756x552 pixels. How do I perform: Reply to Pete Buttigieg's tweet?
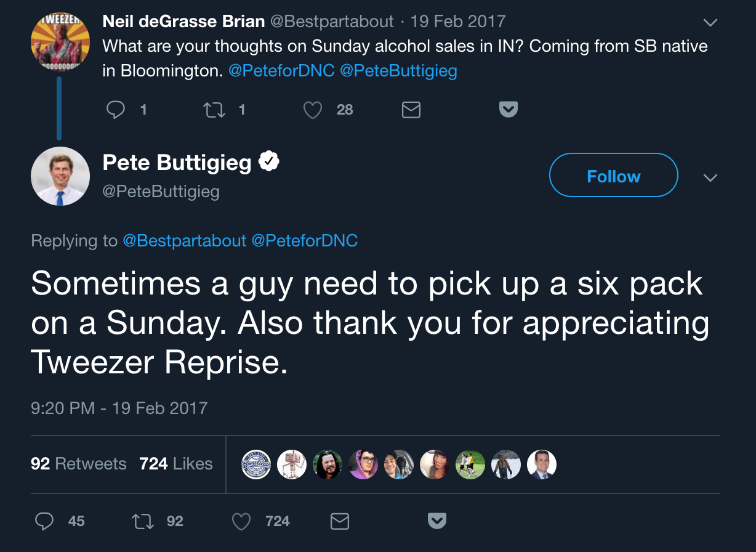click(x=44, y=522)
